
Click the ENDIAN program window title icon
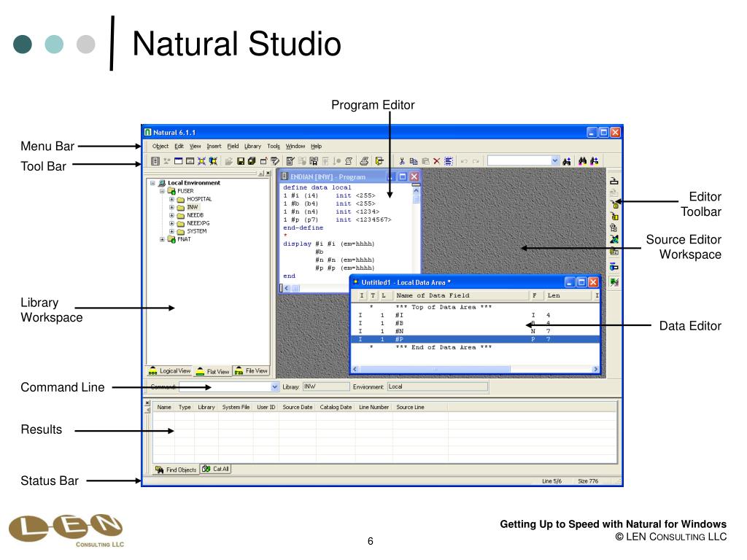tap(285, 176)
